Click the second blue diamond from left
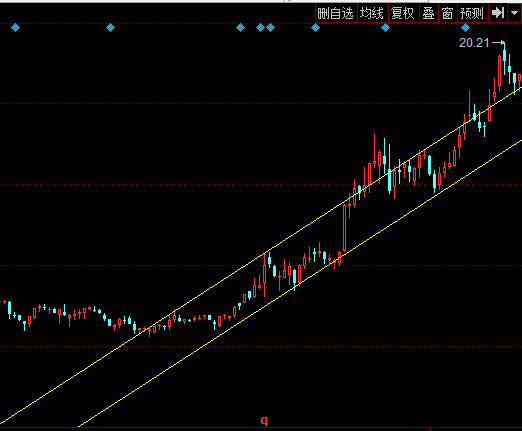 pyautogui.click(x=110, y=28)
